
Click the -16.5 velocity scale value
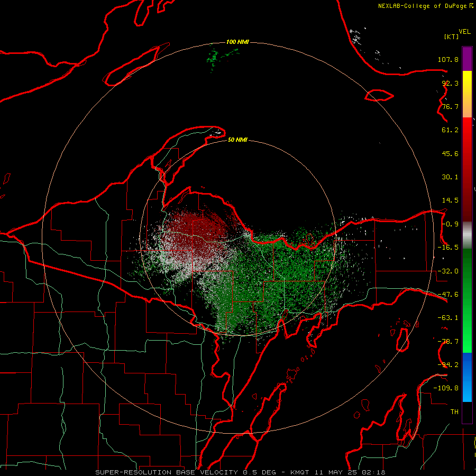tap(448, 248)
